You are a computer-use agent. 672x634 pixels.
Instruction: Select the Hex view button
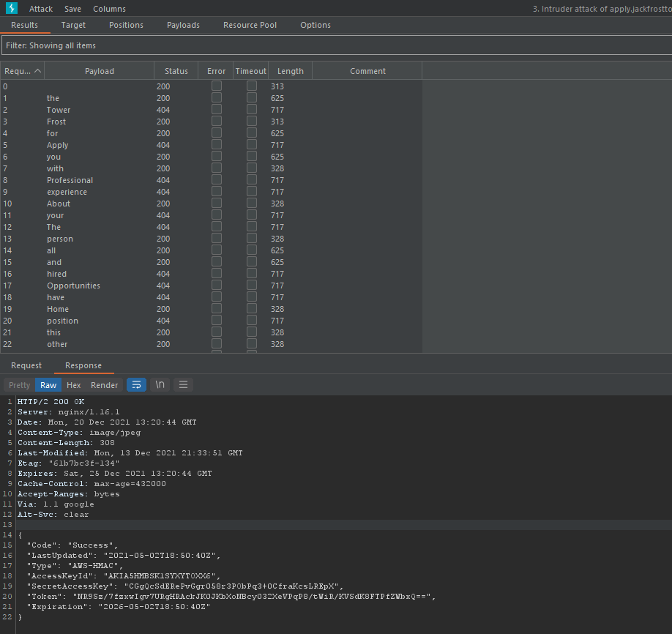74,385
